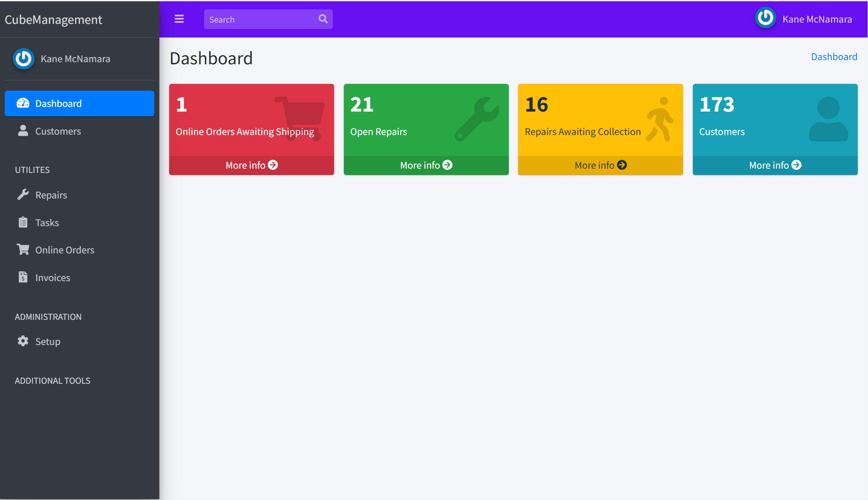Click the Dashboard breadcrumb link

point(834,57)
